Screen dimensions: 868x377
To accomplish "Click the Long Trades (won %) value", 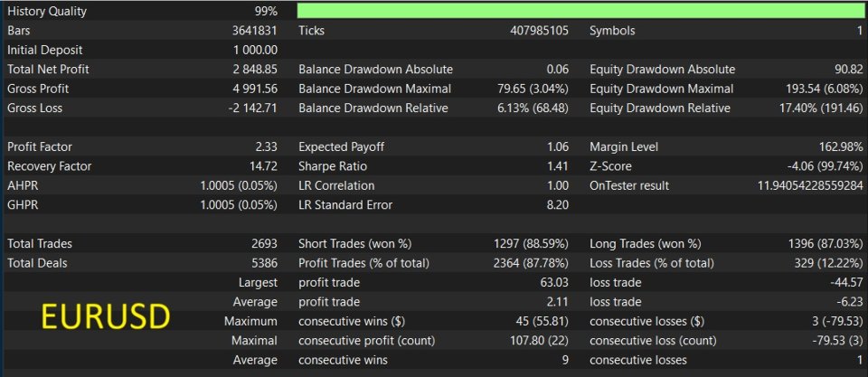I will [825, 243].
